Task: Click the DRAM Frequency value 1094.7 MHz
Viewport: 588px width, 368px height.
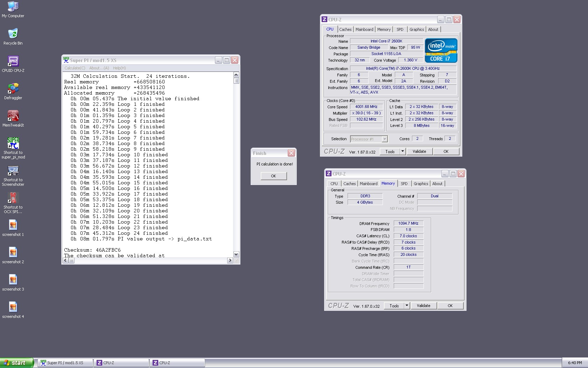Action: 408,223
